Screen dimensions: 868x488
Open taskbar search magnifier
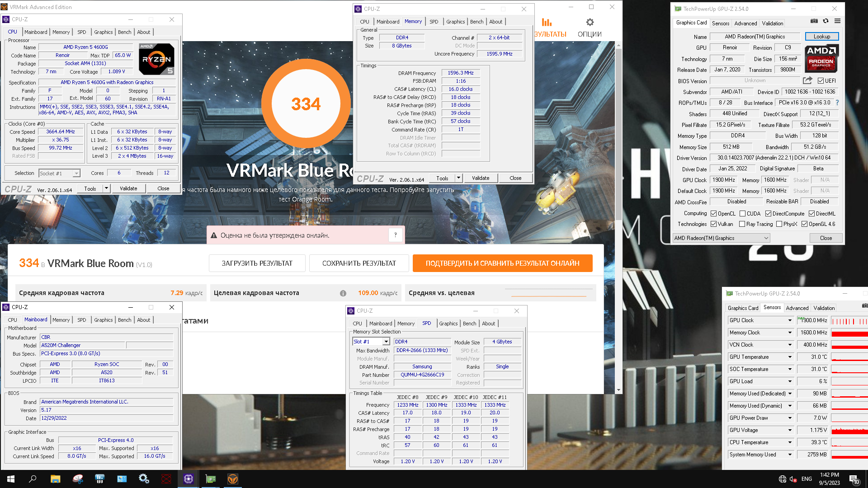click(33, 479)
